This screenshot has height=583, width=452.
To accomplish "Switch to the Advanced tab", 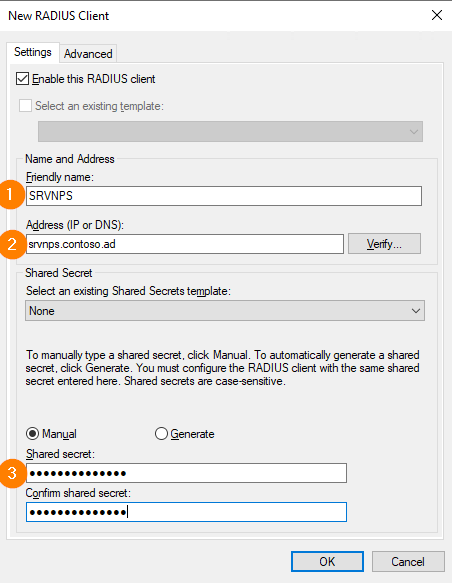I will (88, 54).
